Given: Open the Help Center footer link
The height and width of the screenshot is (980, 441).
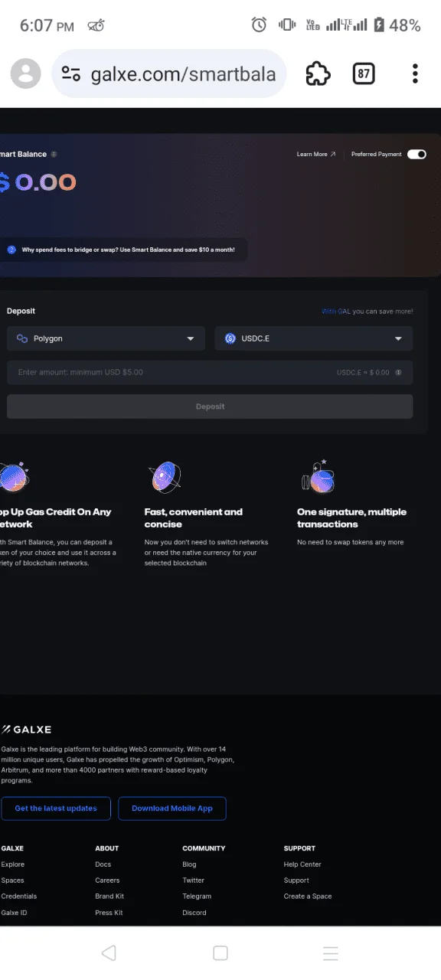Looking at the screenshot, I should 302,864.
